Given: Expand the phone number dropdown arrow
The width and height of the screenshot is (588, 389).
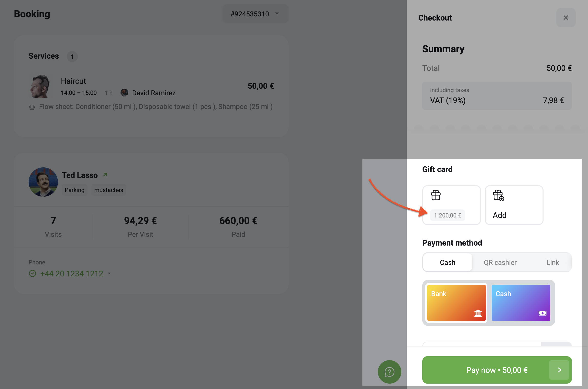Looking at the screenshot, I should [109, 273].
